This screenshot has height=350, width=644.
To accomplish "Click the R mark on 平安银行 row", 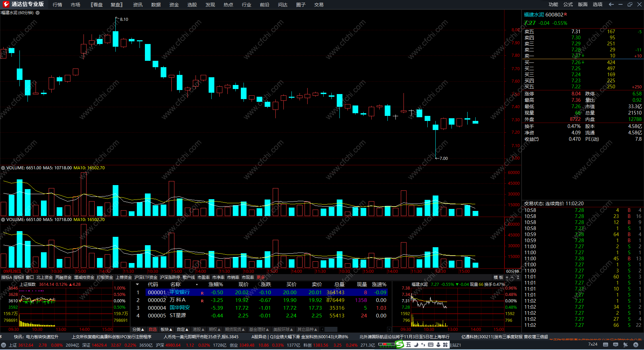I will [x=202, y=293].
